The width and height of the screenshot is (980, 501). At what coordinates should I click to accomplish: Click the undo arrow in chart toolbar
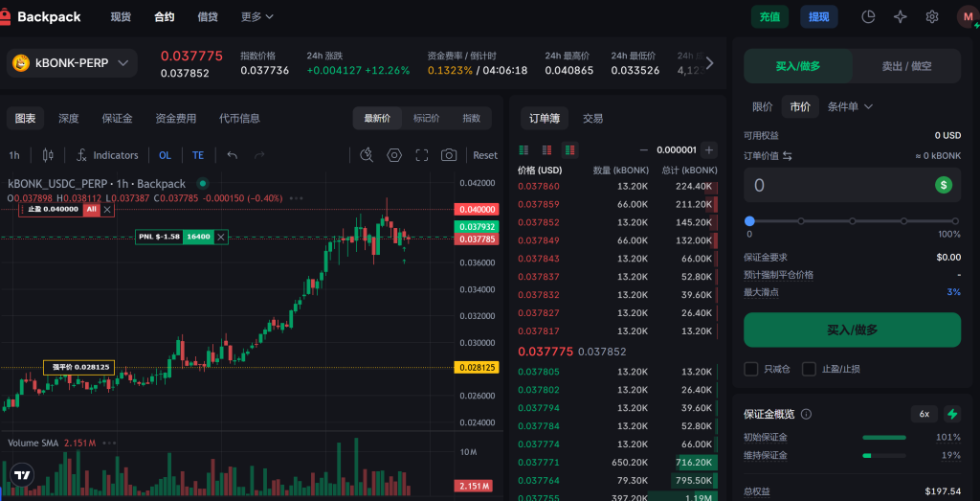click(232, 155)
